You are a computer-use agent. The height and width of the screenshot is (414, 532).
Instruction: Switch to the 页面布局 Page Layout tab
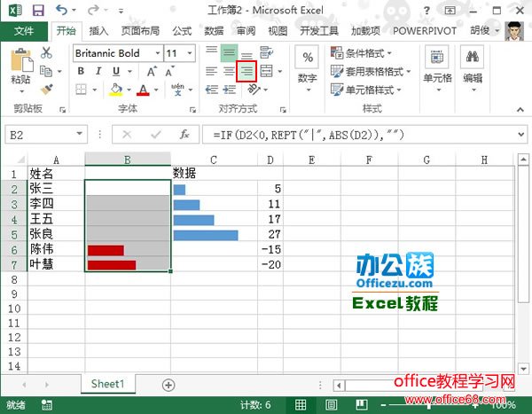tap(140, 31)
